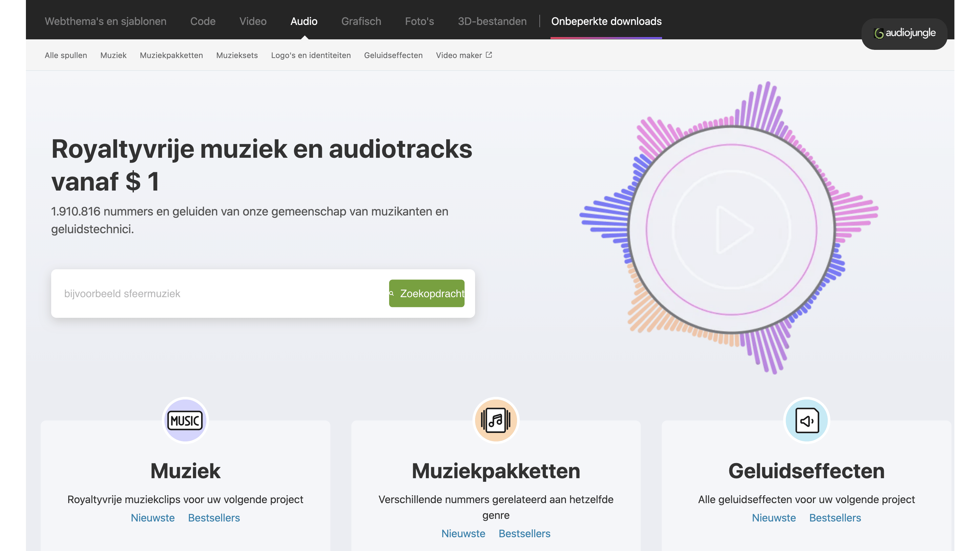Click the Music badge icon above Muziek
Viewport: 980px width, 551px height.
tap(185, 420)
